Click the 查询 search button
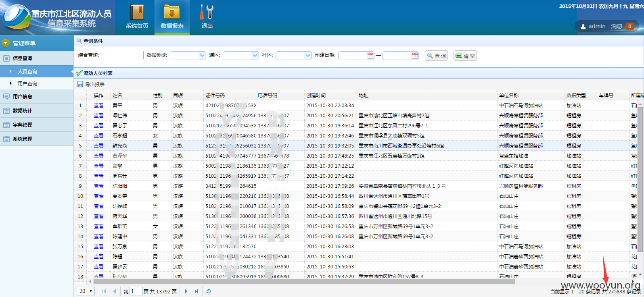Viewport: 644px width, 297px height. point(437,56)
